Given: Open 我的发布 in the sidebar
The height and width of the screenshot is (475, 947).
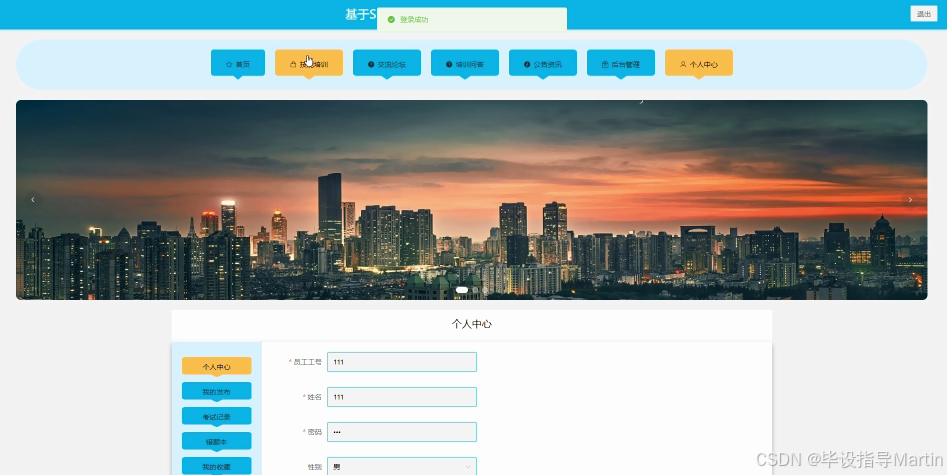Looking at the screenshot, I should (x=216, y=391).
